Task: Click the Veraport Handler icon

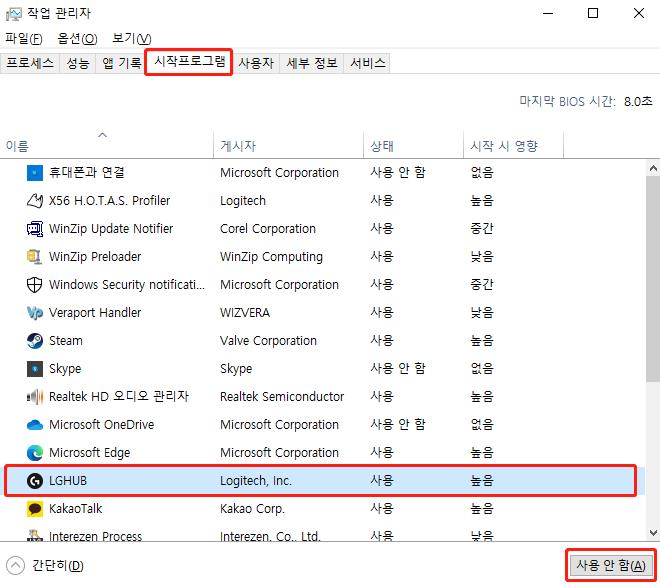Action: click(x=35, y=313)
